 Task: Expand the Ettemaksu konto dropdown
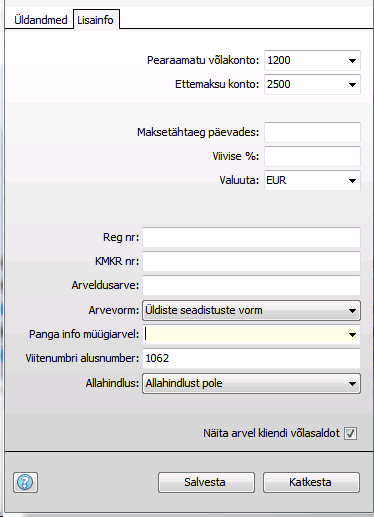(x=352, y=85)
